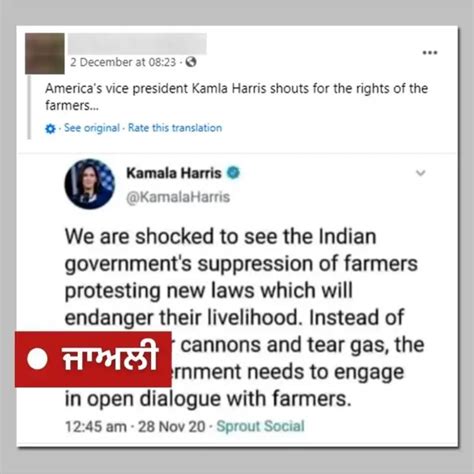Click the @KamalaHarris handle

pos(178,197)
